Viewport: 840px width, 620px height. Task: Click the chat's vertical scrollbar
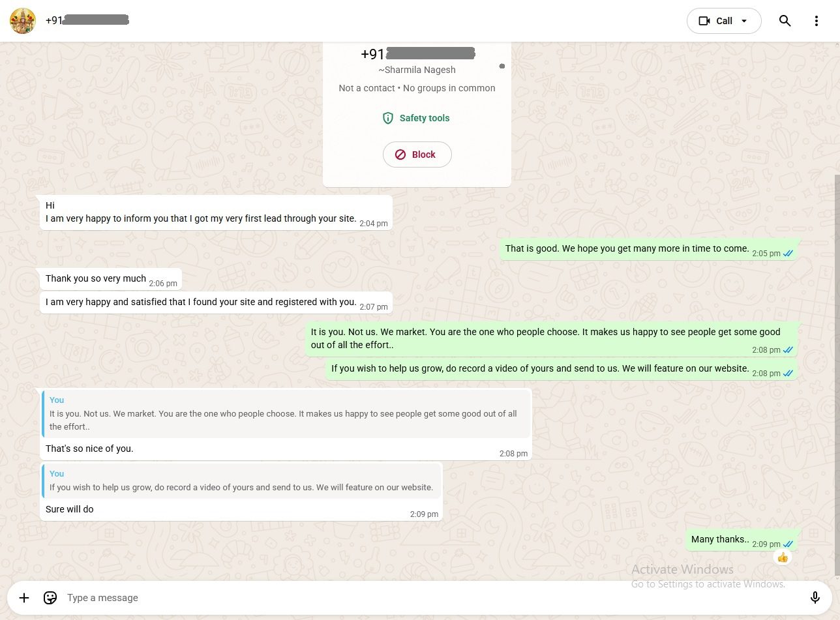[x=837, y=372]
